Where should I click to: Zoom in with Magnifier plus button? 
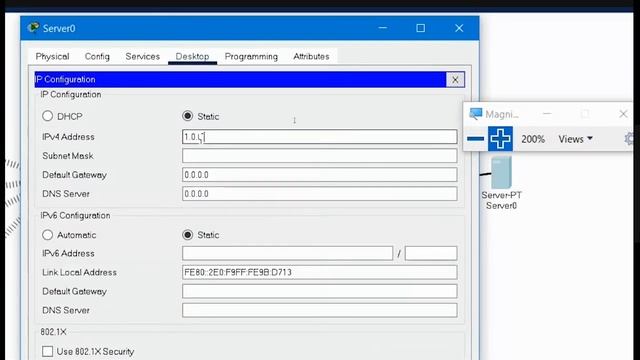tap(500, 139)
